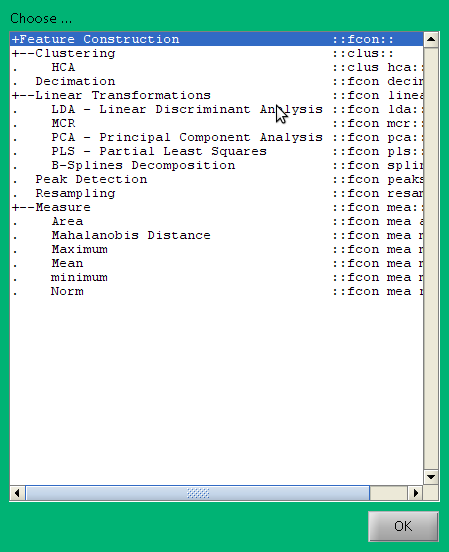Click the horizontal scrollbar left arrow

coord(17,493)
